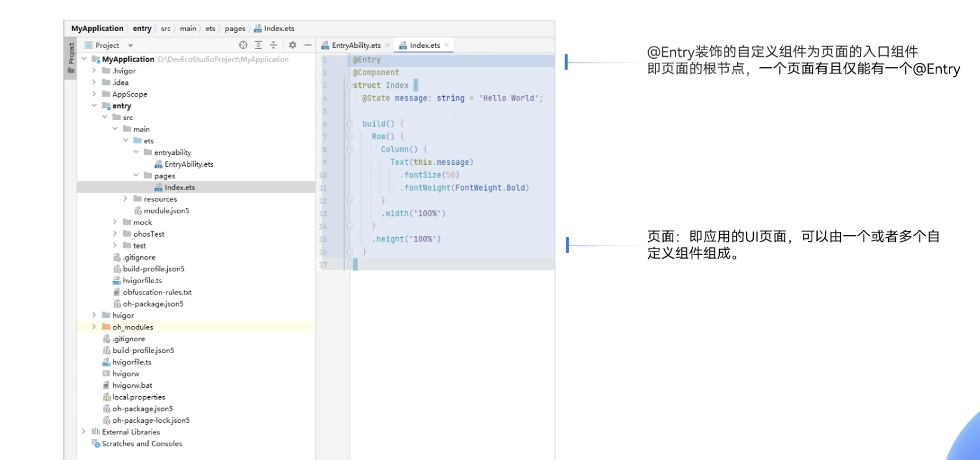The height and width of the screenshot is (460, 980).
Task: Hide the Project panel with minimize icon
Action: 307,45
